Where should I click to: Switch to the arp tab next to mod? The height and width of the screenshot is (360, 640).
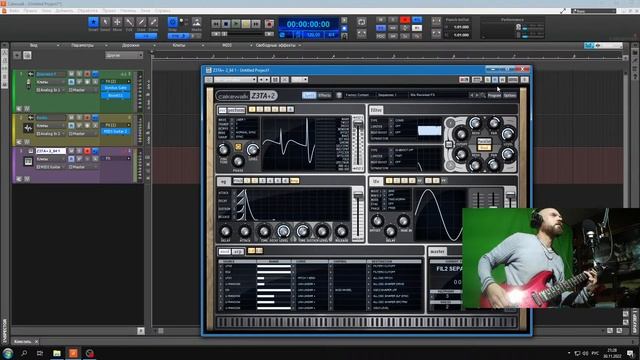point(238,251)
